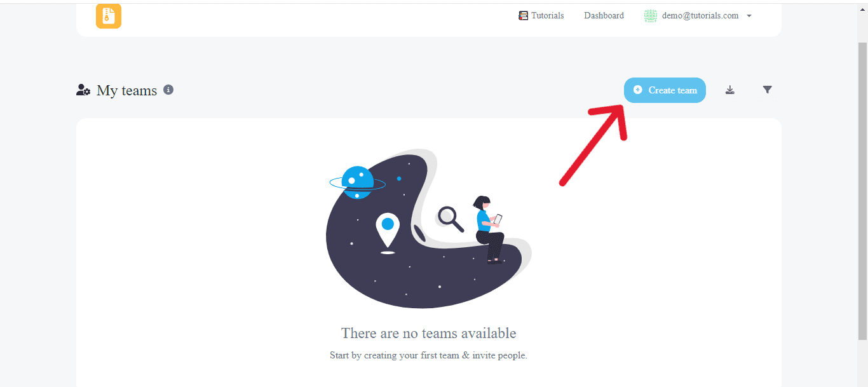
Task: Click the green user avatar icon
Action: click(x=650, y=16)
